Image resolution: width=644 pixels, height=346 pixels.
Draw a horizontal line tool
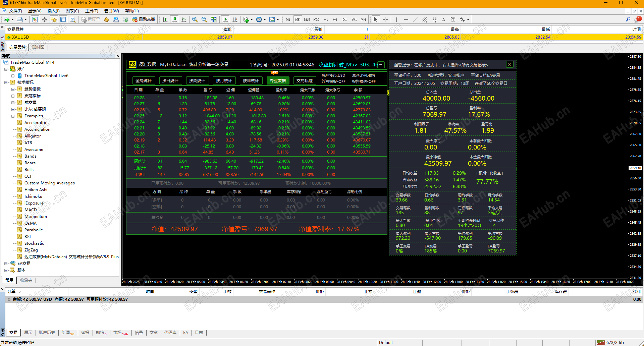(406, 19)
